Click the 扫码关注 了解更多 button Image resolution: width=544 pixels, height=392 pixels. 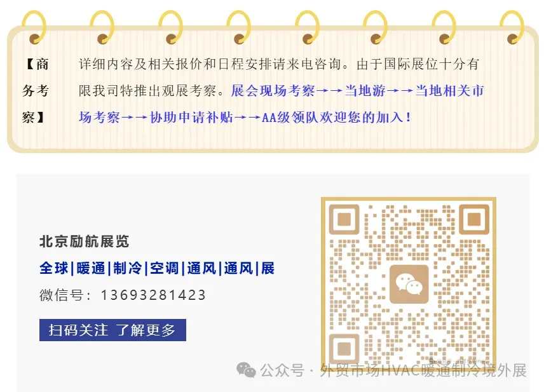pos(112,330)
